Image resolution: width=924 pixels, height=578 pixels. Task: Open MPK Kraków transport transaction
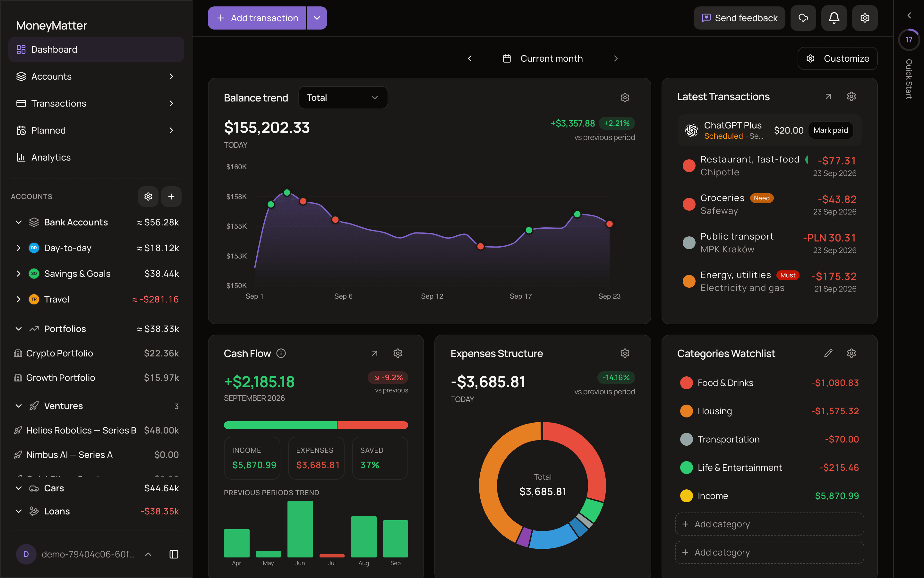(x=769, y=243)
